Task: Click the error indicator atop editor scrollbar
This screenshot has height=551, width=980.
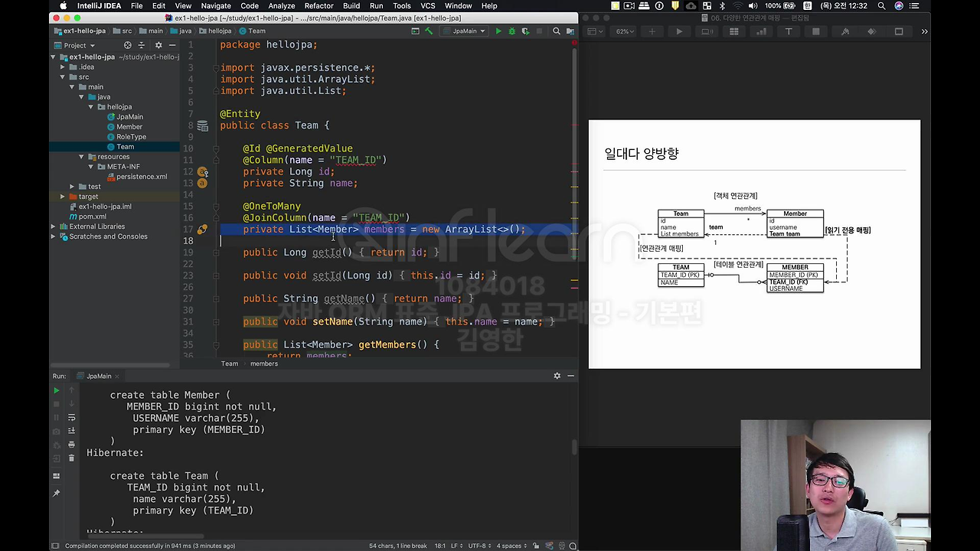Action: coord(574,43)
